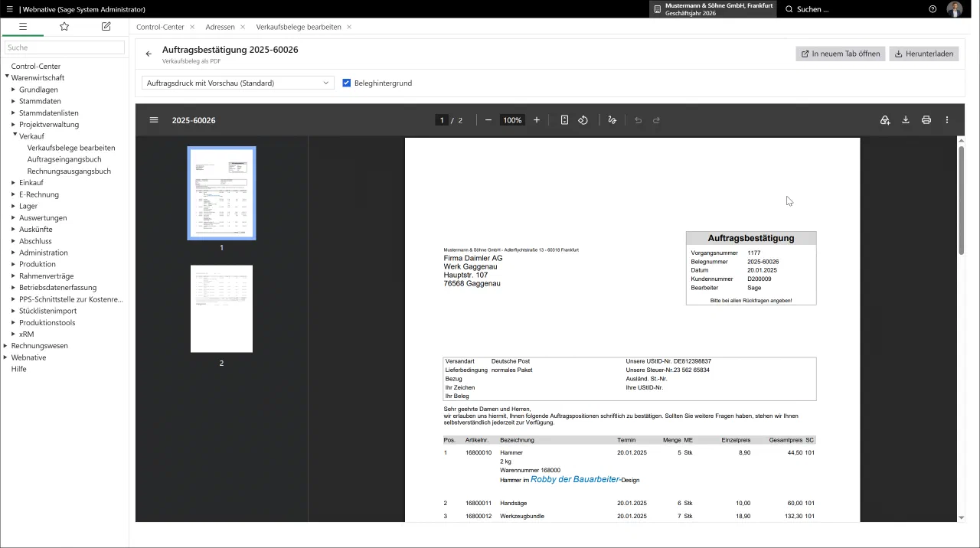Switch to the Control-Center tab

160,27
